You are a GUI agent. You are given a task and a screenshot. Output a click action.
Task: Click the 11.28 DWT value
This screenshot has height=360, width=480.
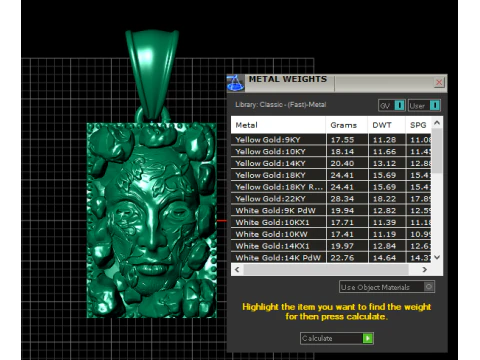[x=384, y=140]
